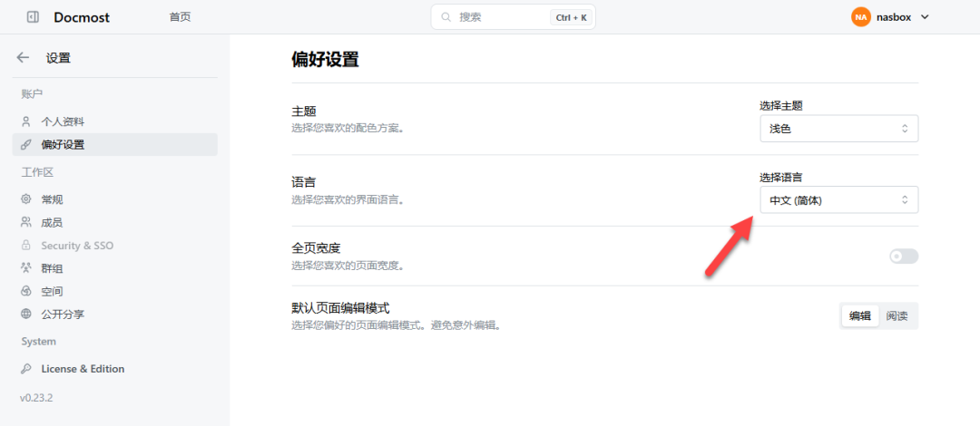Image resolution: width=980 pixels, height=426 pixels.
Task: Select 阅读 as default page mode
Action: point(897,316)
